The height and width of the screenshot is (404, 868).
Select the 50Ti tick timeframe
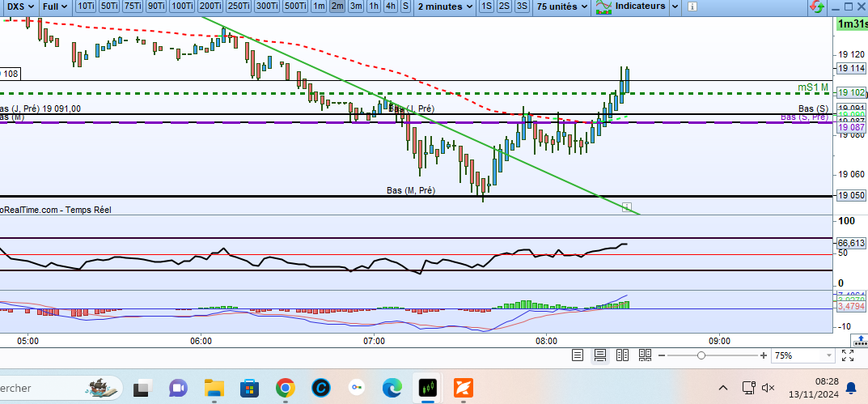pos(109,6)
